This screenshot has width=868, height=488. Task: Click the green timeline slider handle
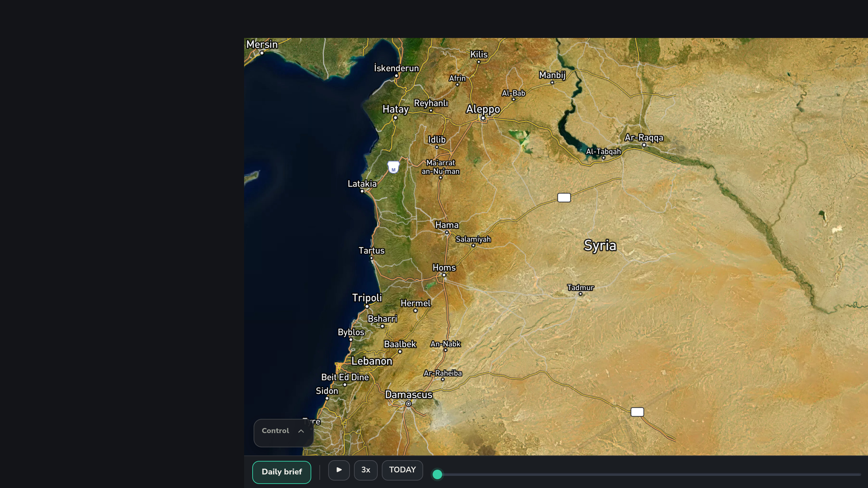tap(437, 474)
